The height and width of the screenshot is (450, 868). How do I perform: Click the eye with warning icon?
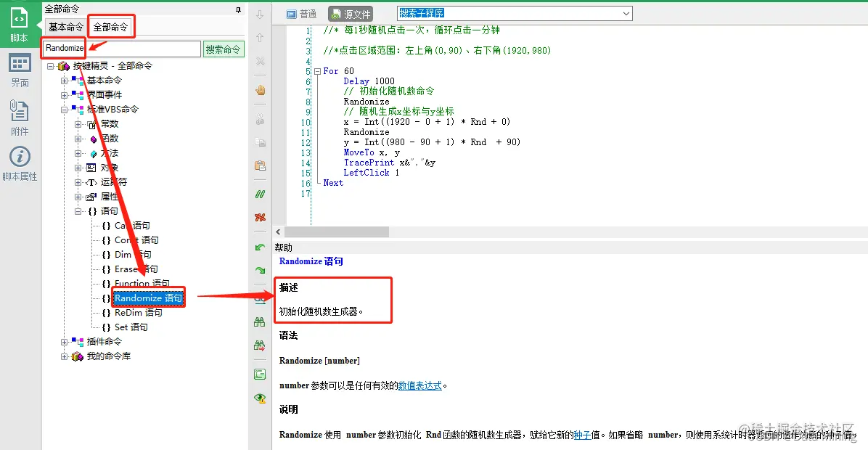260,398
